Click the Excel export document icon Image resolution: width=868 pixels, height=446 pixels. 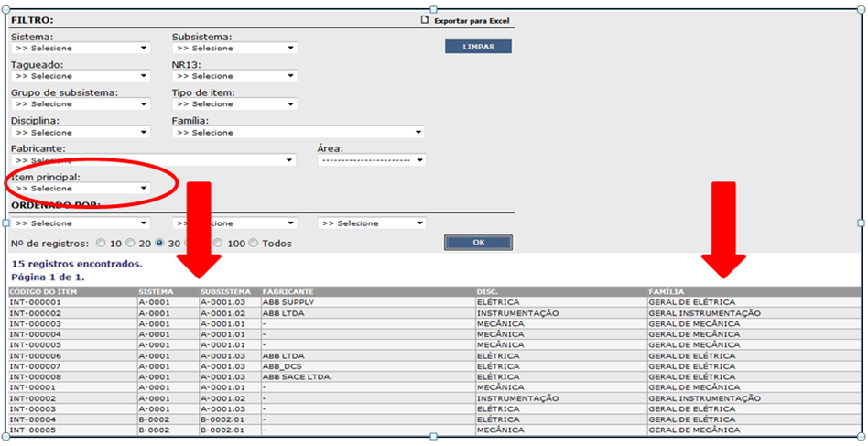[424, 20]
